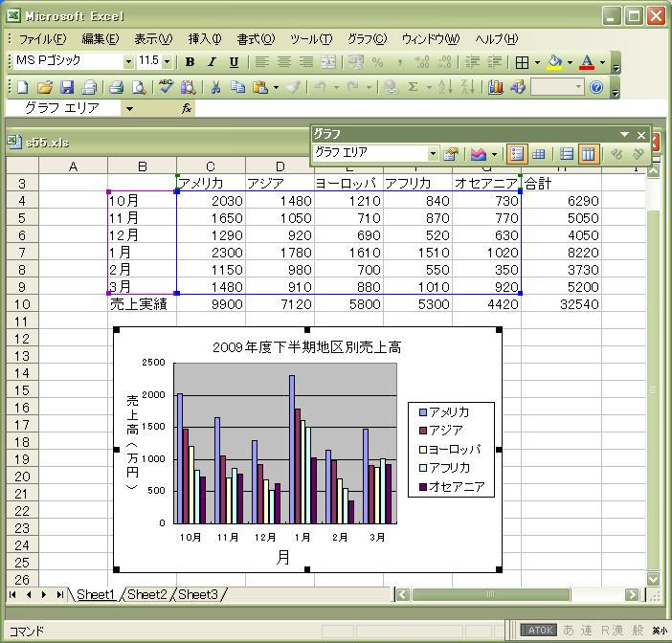This screenshot has height=643, width=672.
Task: Open the 編集 (Edit) menu
Action: pos(101,39)
